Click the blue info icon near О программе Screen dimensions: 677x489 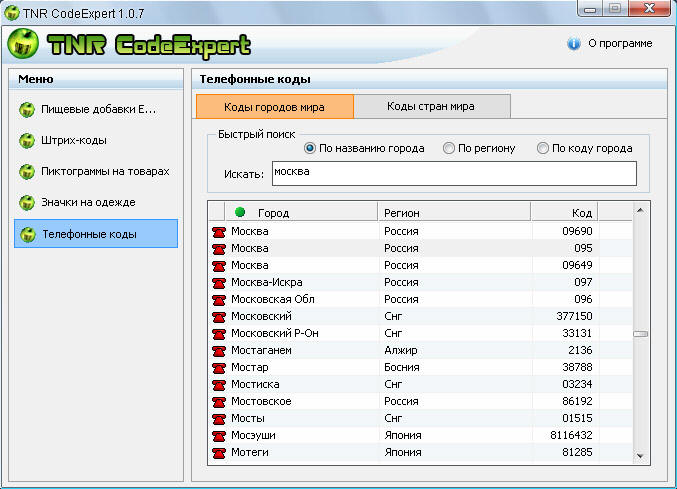[x=573, y=44]
